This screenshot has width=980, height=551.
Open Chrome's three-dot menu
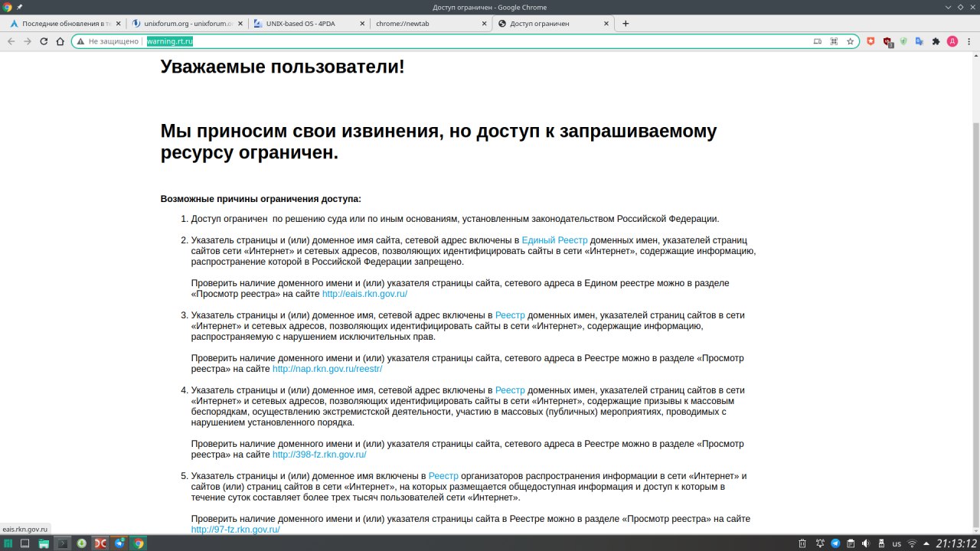969,41
